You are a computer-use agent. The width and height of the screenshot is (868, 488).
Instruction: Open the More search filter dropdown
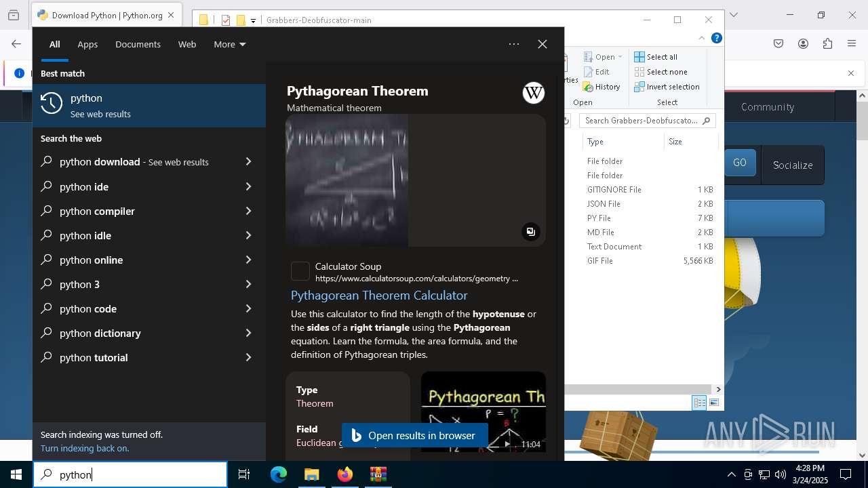pyautogui.click(x=230, y=44)
